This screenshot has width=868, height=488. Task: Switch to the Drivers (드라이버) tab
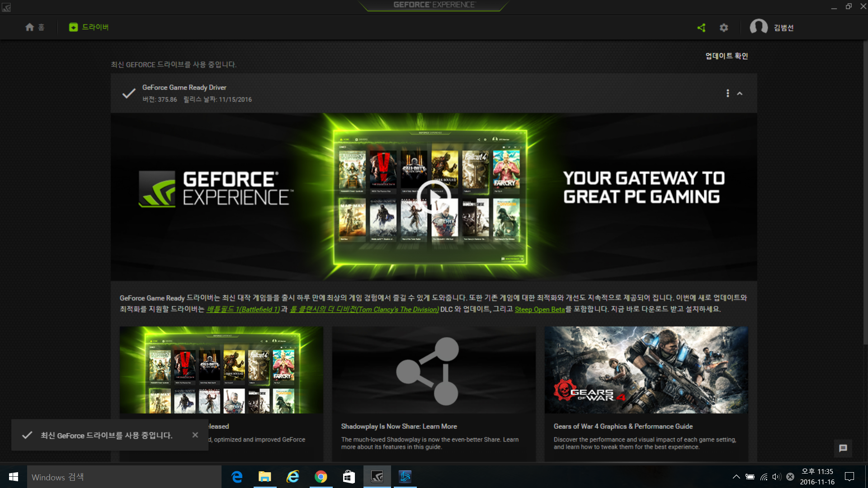pos(89,27)
